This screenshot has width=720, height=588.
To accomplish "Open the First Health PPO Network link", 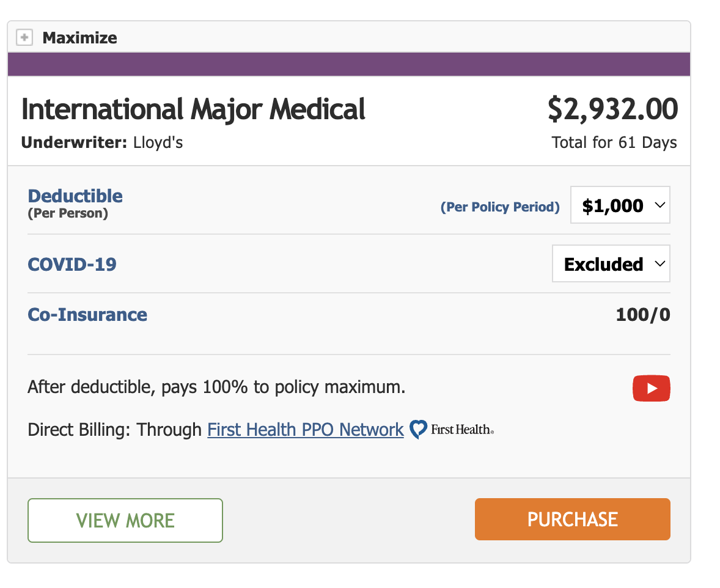I will (306, 430).
